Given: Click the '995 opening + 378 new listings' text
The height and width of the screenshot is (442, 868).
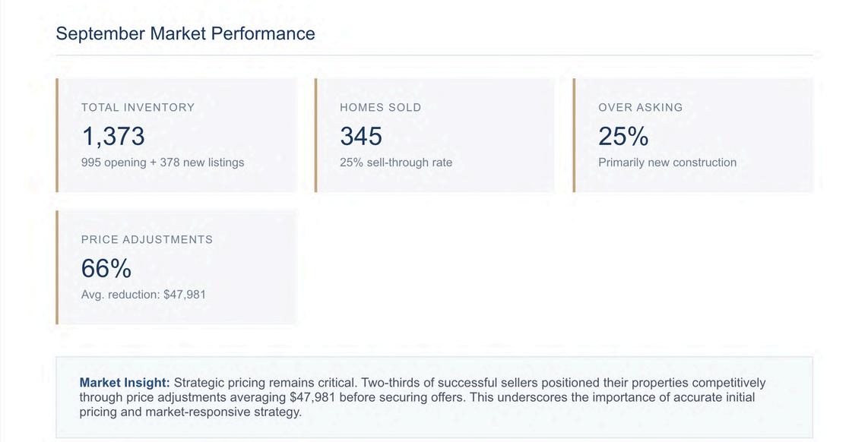Looking at the screenshot, I should (x=163, y=163).
